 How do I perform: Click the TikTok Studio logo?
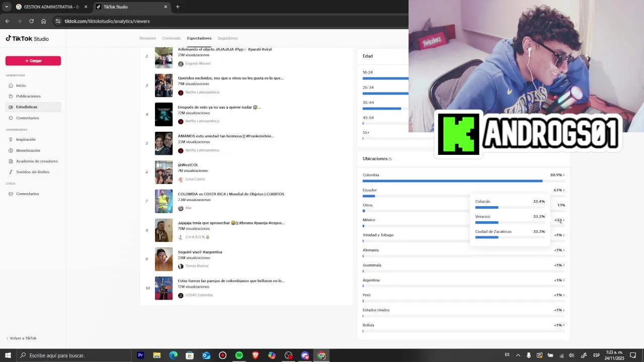27,39
